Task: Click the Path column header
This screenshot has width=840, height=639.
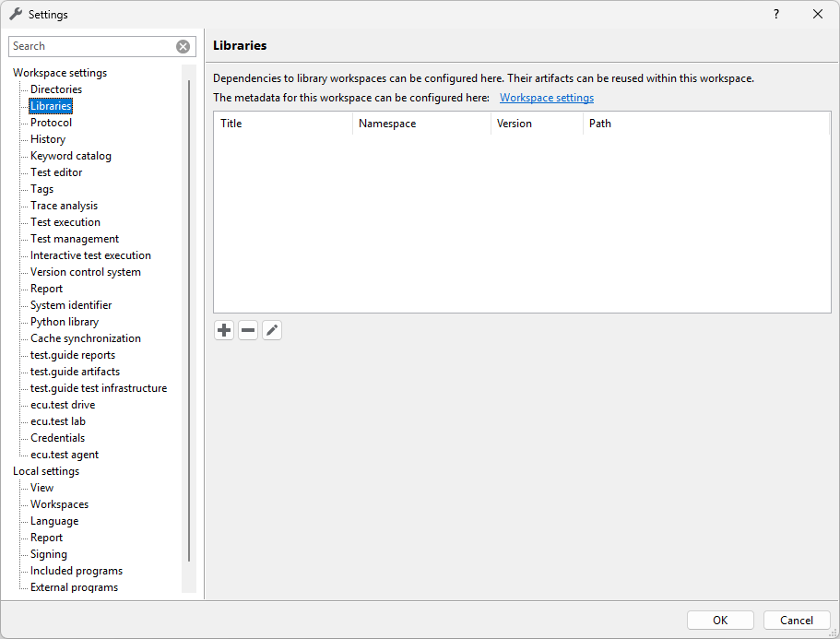Action: point(706,124)
